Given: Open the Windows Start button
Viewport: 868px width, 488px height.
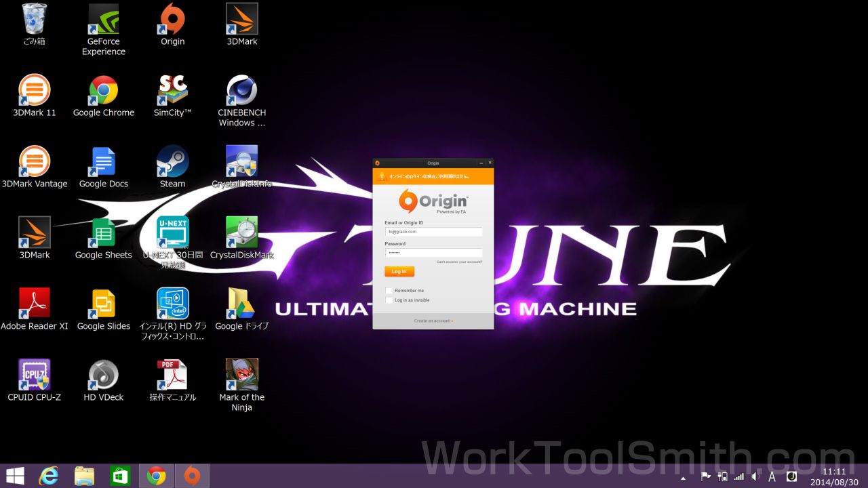Looking at the screenshot, I should 15,476.
